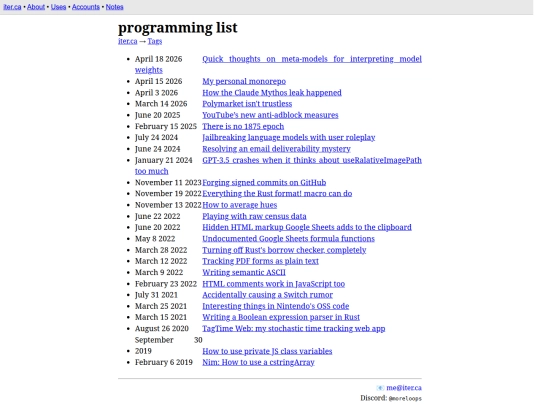Click the mail icon beside me@iter.ca
This screenshot has width=540, height=405.
(380, 388)
